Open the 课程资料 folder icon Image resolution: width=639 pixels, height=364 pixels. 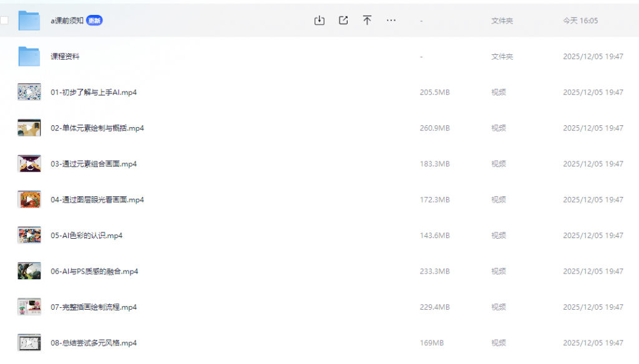pyautogui.click(x=29, y=57)
